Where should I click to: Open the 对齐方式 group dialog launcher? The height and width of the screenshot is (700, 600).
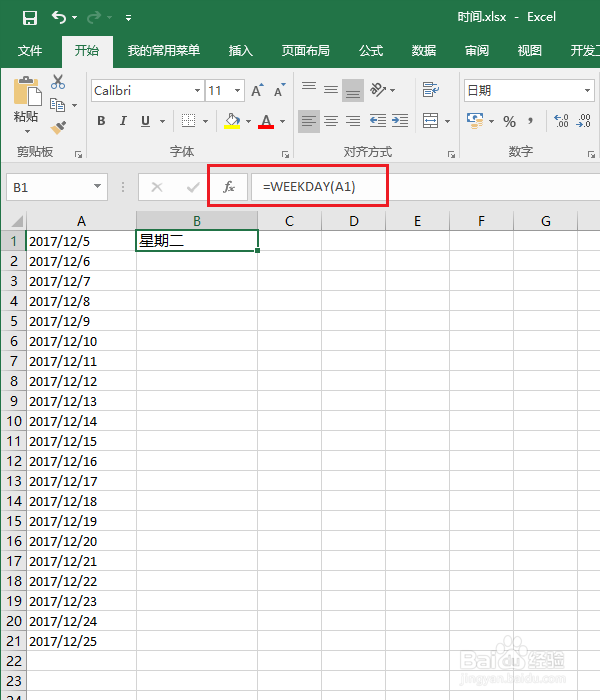451,154
